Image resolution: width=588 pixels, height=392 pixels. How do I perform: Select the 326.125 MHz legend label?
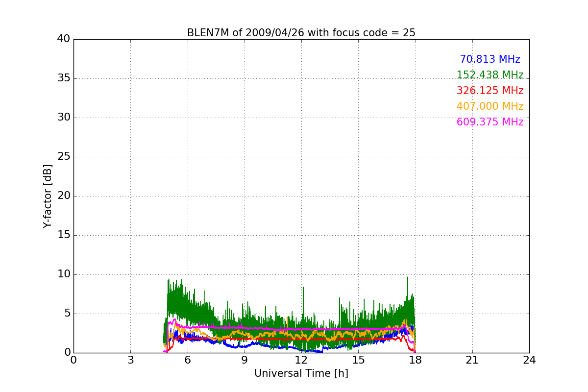490,91
